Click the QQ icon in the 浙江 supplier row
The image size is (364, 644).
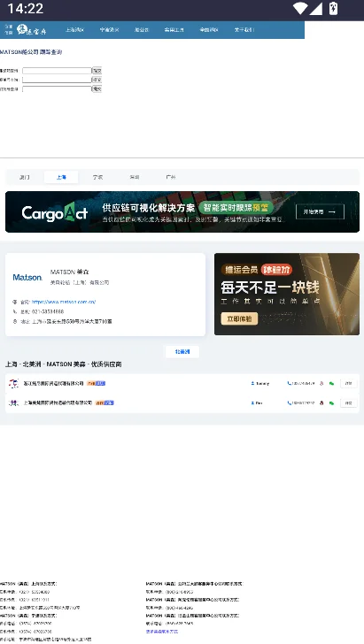click(321, 383)
